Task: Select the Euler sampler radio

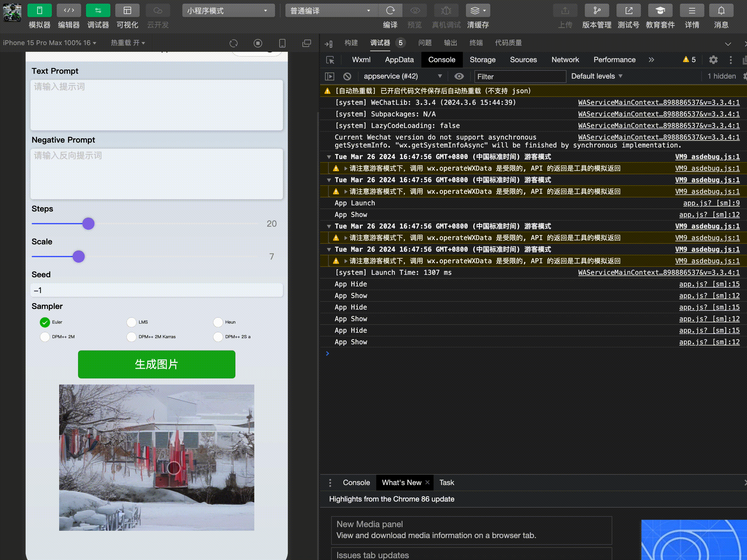Action: point(45,322)
